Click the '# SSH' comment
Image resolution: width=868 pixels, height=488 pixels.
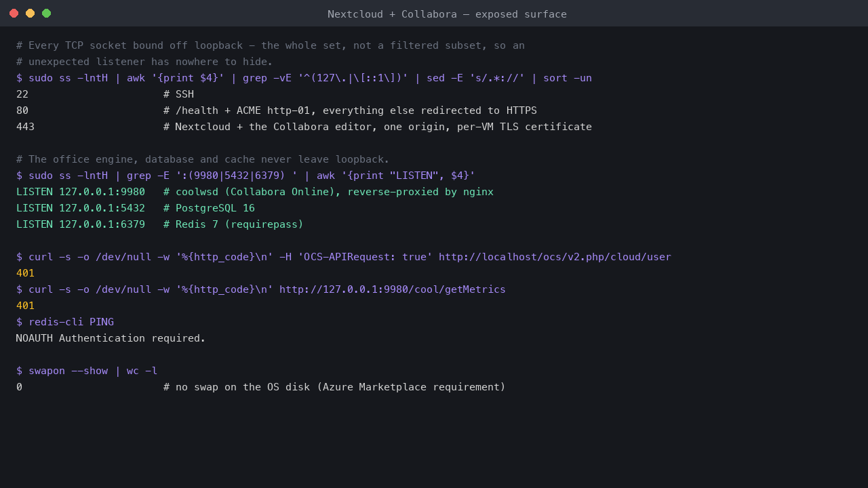[x=178, y=94]
